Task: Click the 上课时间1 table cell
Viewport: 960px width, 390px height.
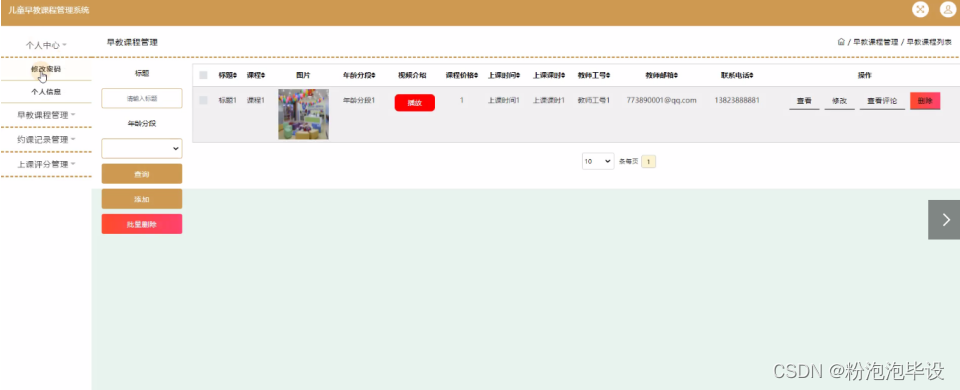Action: pos(504,100)
